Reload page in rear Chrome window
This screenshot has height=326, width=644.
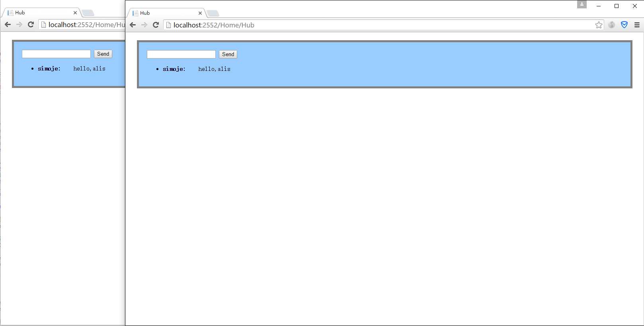31,25
